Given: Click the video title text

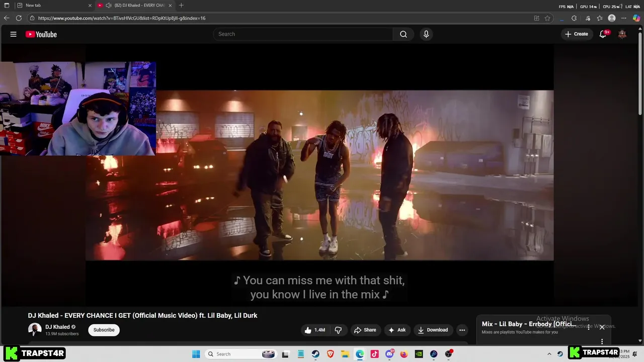Looking at the screenshot, I should pyautogui.click(x=142, y=315).
